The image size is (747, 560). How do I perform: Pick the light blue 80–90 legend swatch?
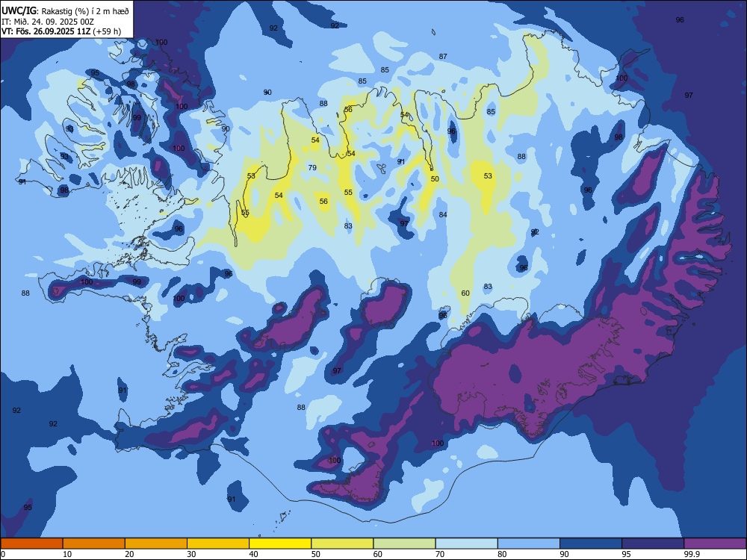pos(529,544)
